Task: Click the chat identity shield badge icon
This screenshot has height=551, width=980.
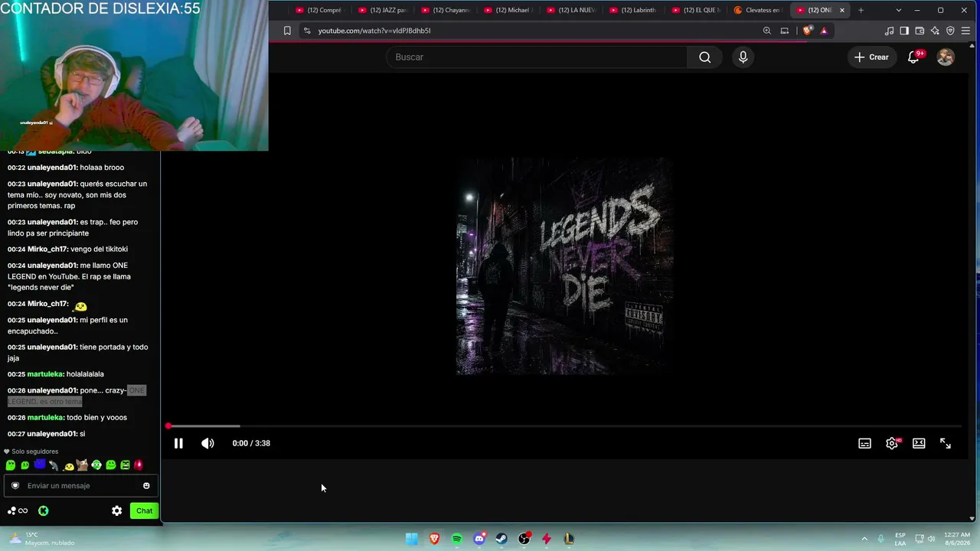Action: coord(15,485)
